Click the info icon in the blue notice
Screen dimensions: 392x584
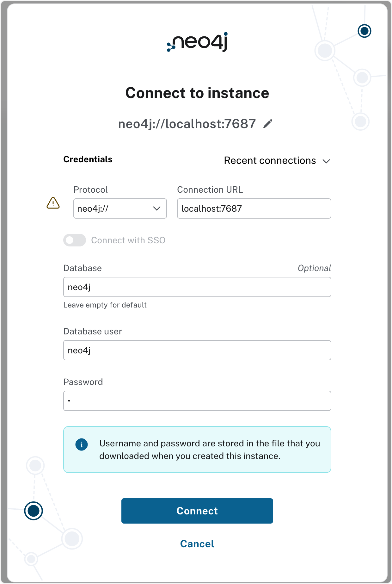82,444
